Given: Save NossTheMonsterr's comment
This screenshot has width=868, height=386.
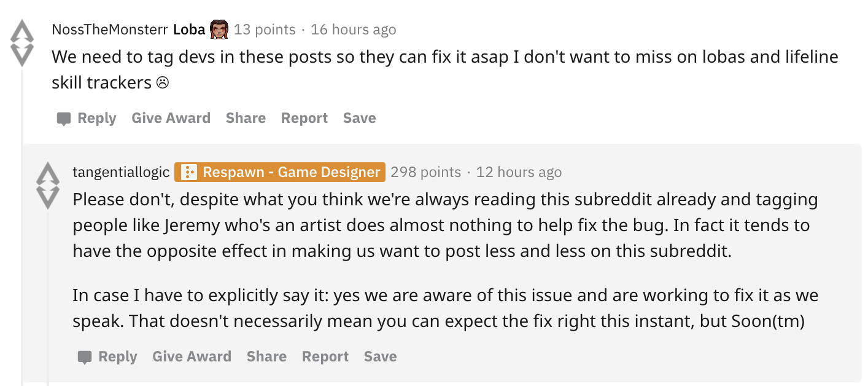Looking at the screenshot, I should (359, 118).
